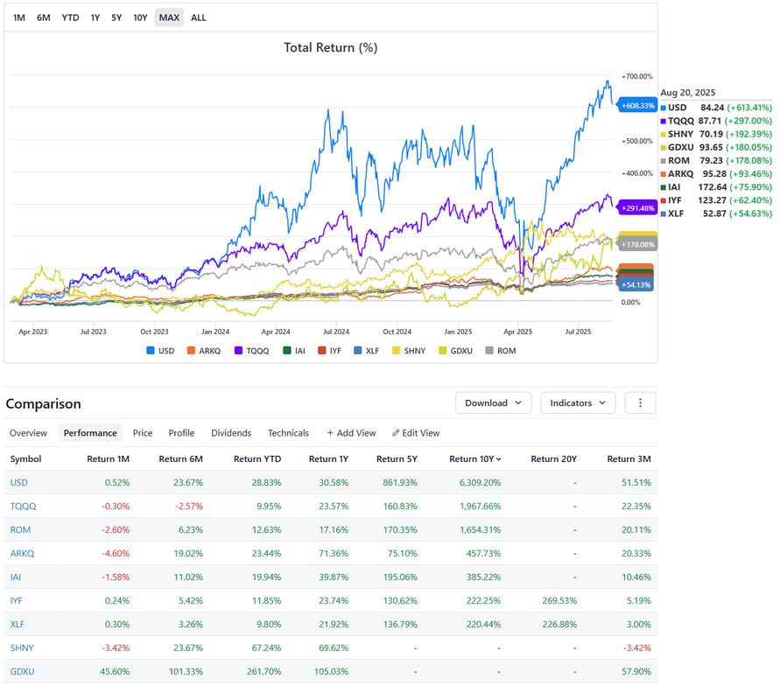The height and width of the screenshot is (700, 780).
Task: Click the +291.48% TQQQ chart value label
Action: (x=637, y=208)
